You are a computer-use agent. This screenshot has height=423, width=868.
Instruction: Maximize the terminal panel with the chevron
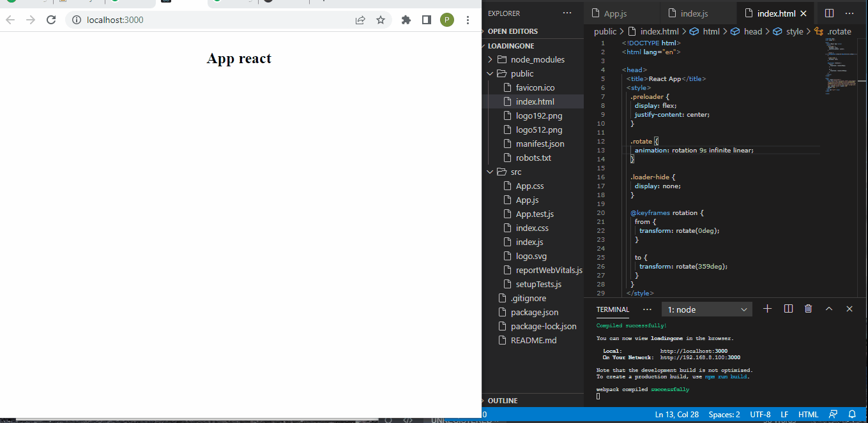828,309
